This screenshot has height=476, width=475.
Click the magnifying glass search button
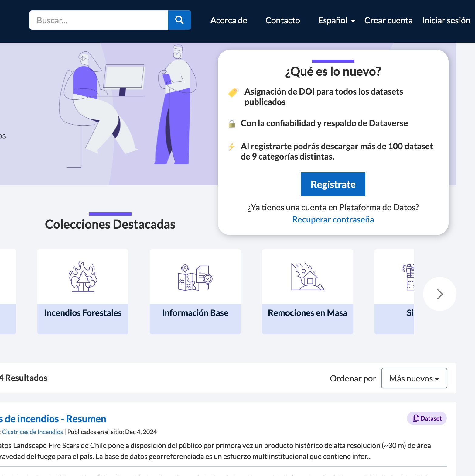(179, 20)
